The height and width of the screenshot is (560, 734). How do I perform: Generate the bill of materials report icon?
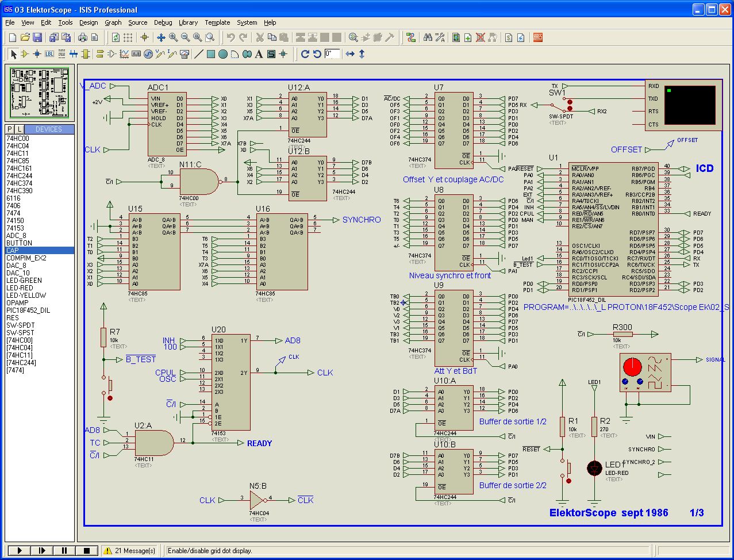click(509, 37)
